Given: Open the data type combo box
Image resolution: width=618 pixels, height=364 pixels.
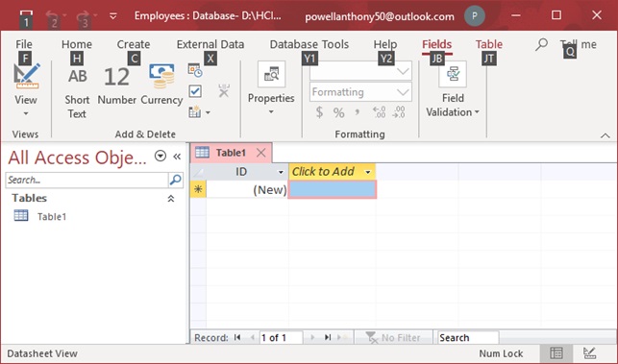Looking at the screenshot, I should click(360, 71).
